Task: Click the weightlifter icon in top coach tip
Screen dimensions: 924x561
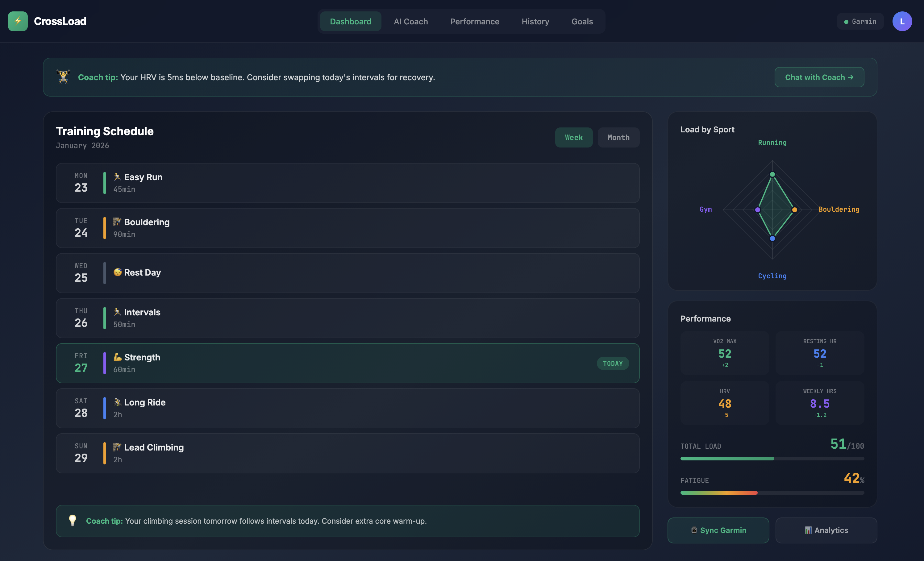Action: click(x=63, y=77)
